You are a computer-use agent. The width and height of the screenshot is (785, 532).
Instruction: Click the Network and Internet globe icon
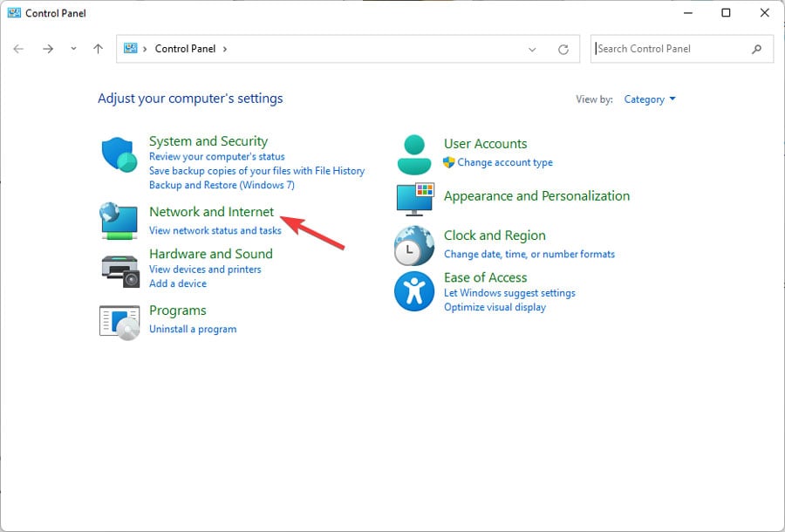[x=119, y=221]
